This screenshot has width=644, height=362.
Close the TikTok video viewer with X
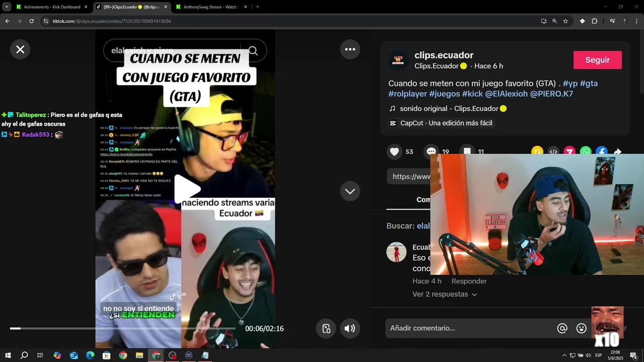(20, 49)
